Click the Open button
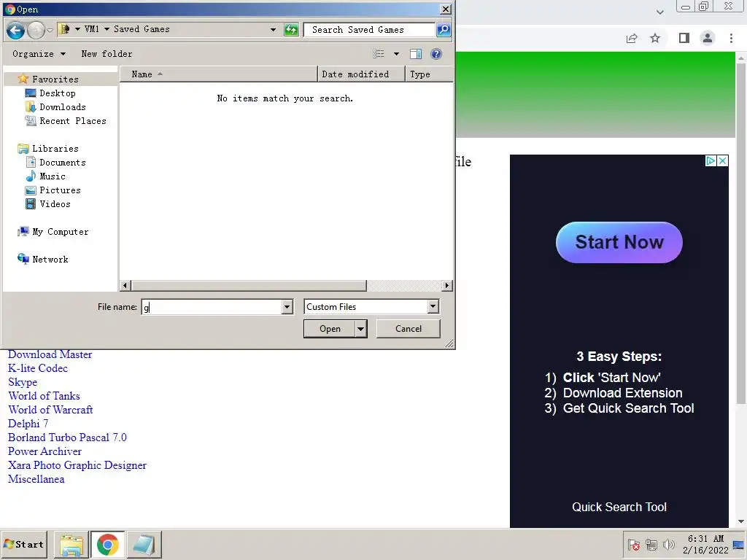 click(x=330, y=329)
